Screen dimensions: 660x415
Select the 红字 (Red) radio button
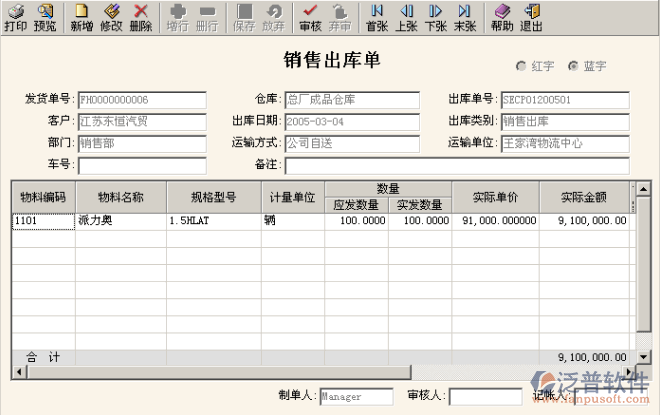click(521, 66)
